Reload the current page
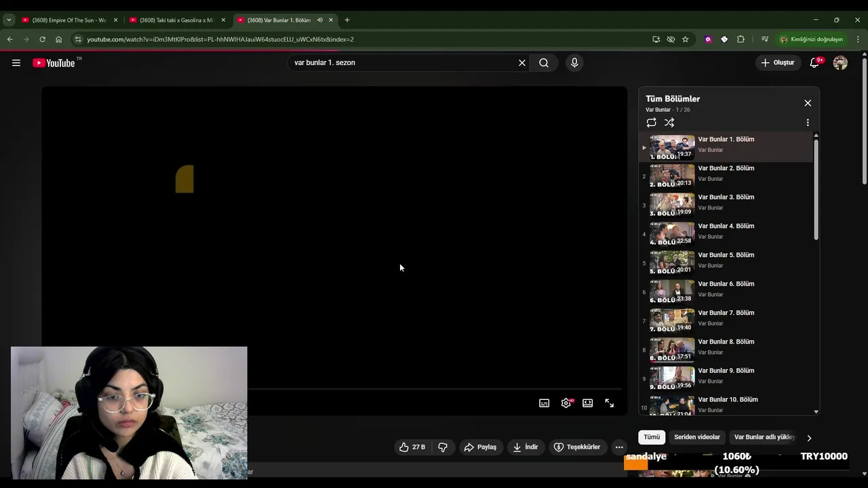This screenshot has width=868, height=488. point(42,39)
